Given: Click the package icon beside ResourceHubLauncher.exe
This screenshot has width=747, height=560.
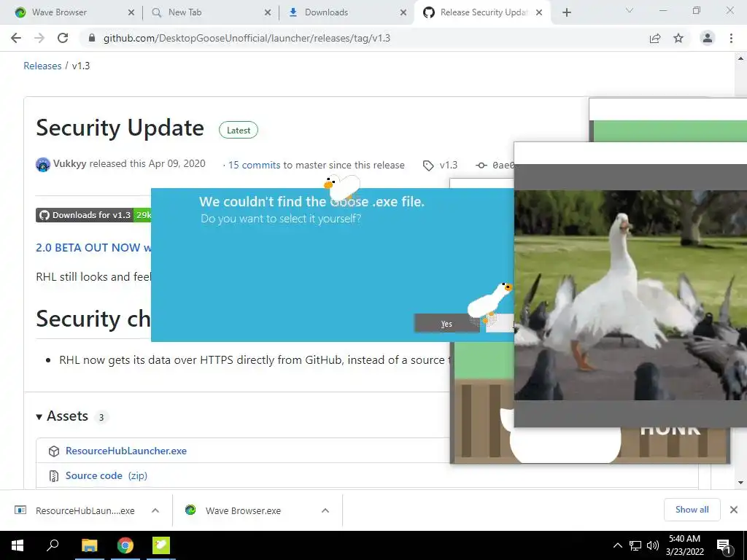Looking at the screenshot, I should (54, 451).
